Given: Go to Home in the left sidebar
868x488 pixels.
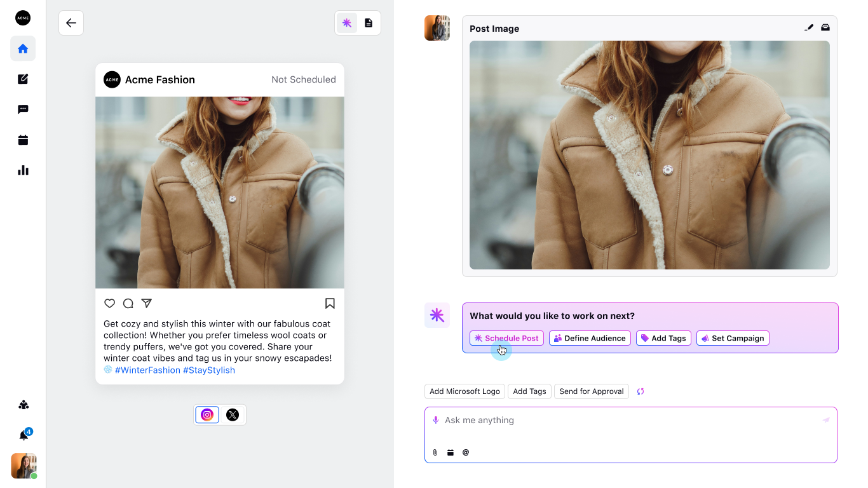Looking at the screenshot, I should (23, 48).
